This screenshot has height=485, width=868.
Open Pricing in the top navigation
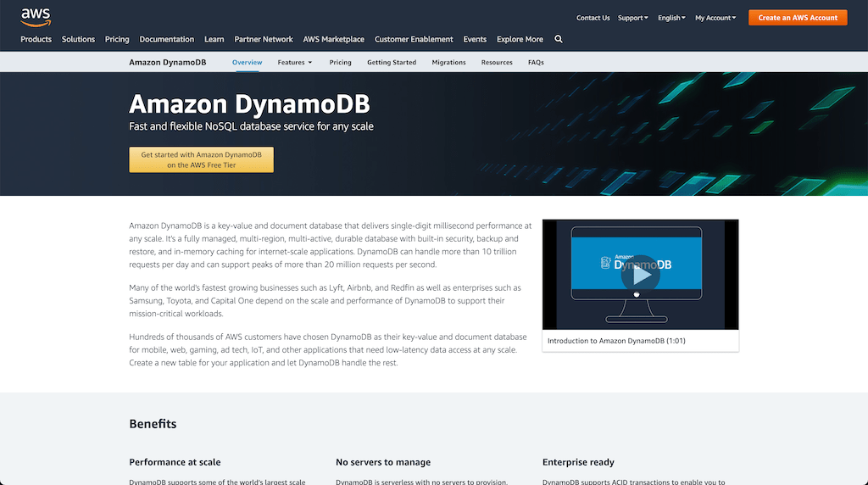click(117, 39)
